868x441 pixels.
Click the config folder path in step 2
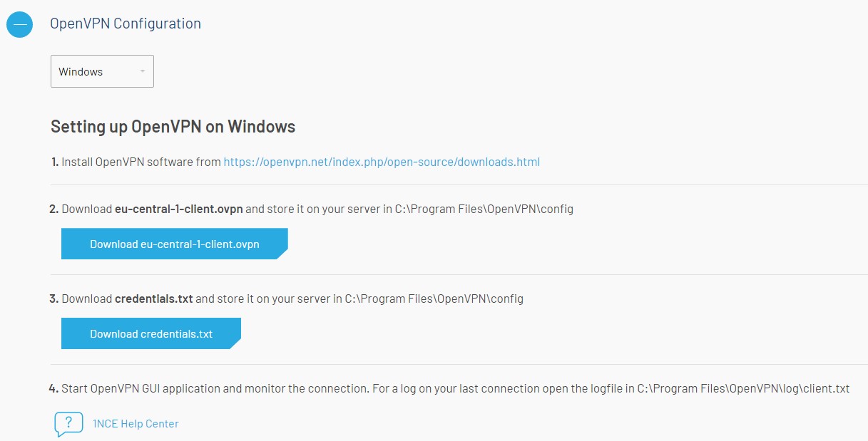[484, 209]
